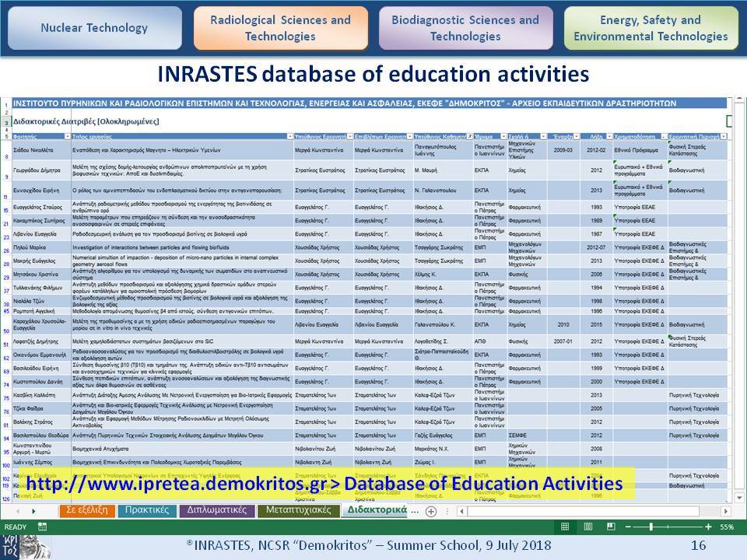Select the Διπλωματικές sheet tab
Screen dimensions: 747x560
click(217, 510)
